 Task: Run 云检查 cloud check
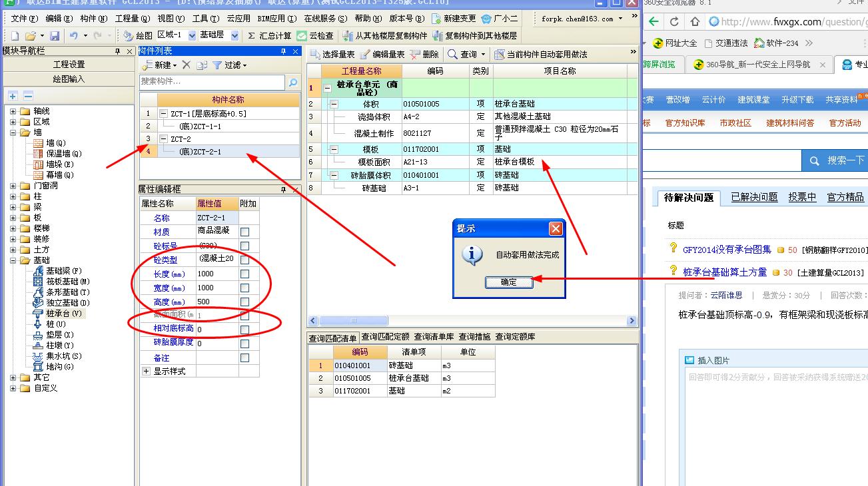[315, 35]
